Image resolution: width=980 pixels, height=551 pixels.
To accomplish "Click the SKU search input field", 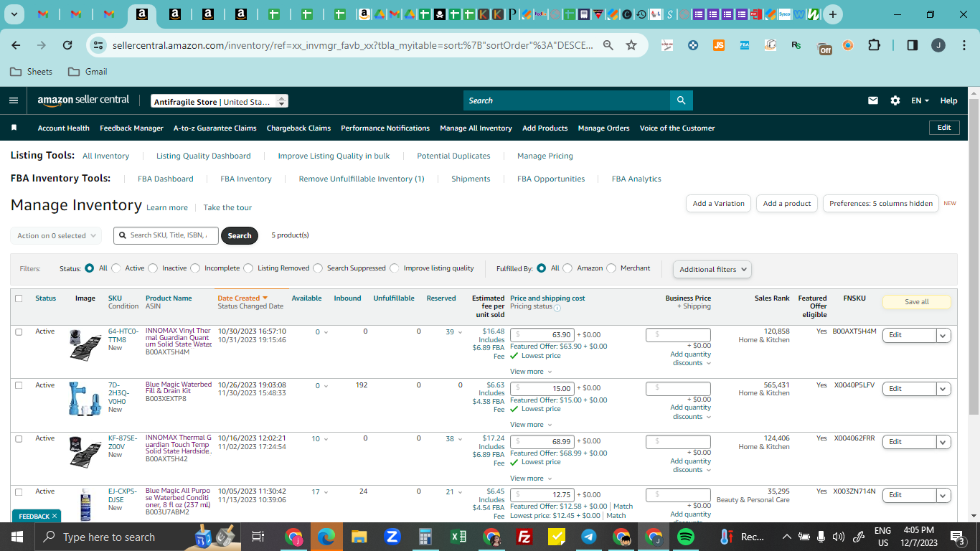I will point(166,235).
